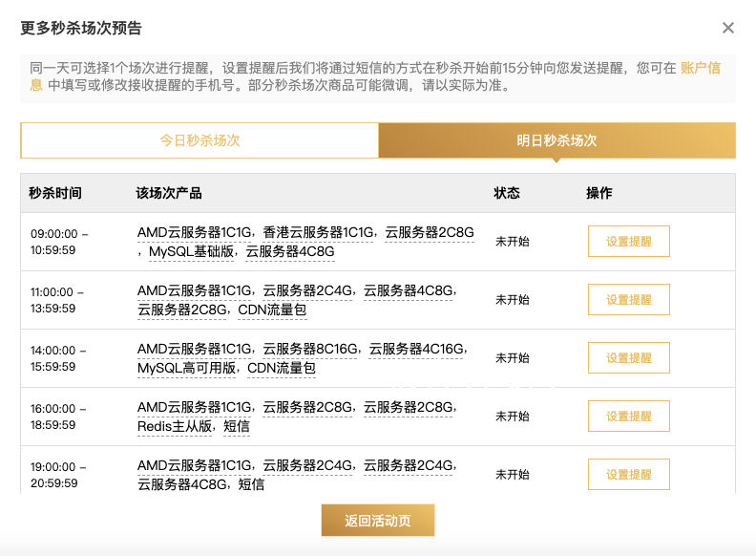
Task: Click 未开始 status in 09:00 row
Action: pyautogui.click(x=513, y=242)
